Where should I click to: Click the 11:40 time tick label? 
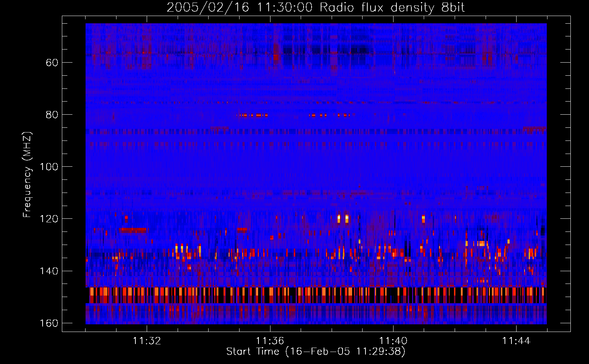click(x=393, y=341)
